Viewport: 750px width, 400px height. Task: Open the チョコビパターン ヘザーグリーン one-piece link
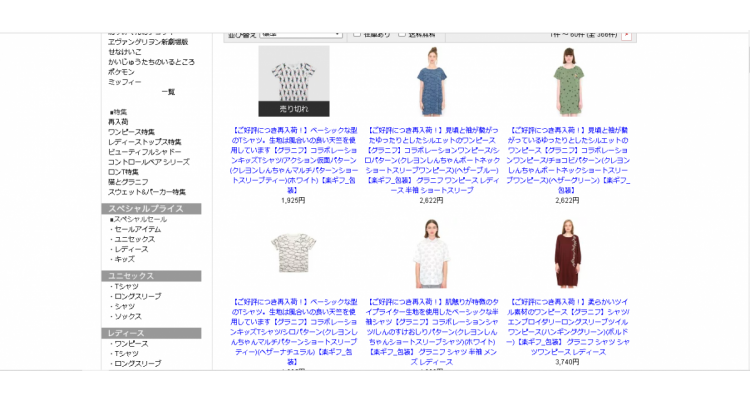click(x=568, y=160)
